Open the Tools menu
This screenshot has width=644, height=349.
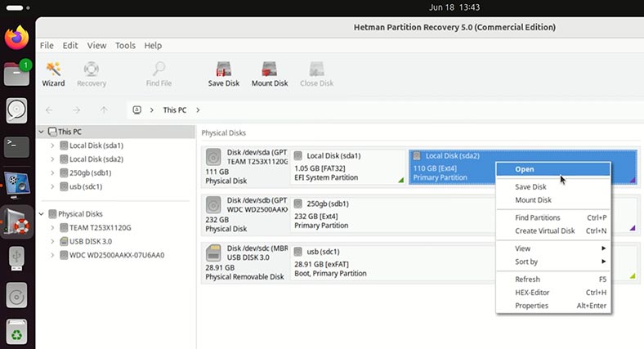pos(125,46)
